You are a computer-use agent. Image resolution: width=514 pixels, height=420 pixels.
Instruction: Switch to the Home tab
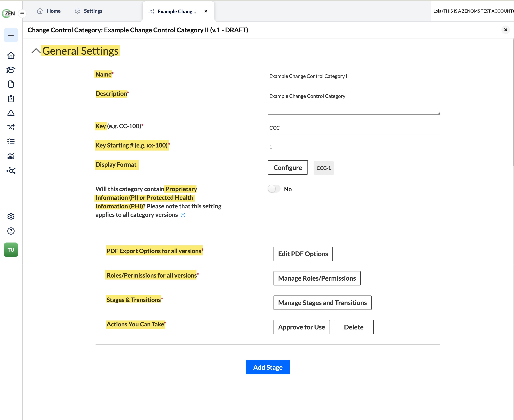click(49, 11)
